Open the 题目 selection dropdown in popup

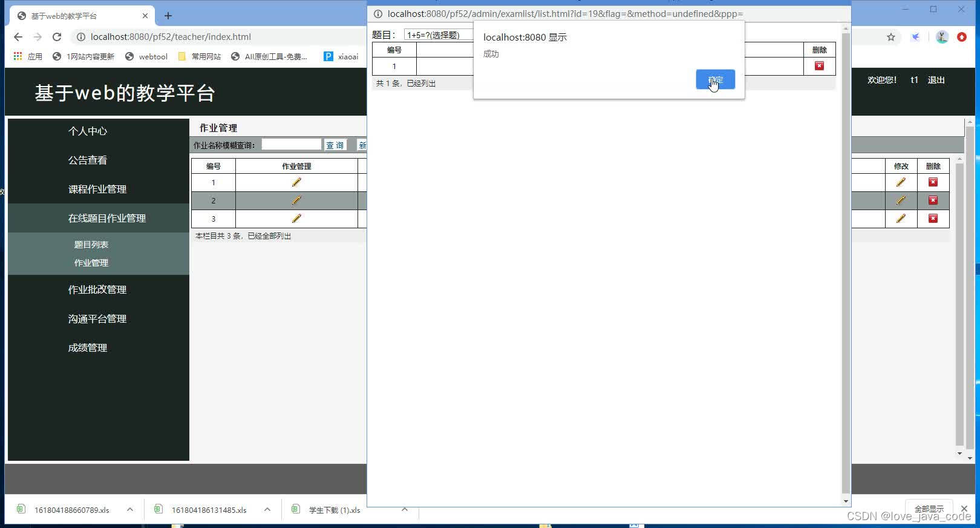pos(439,35)
